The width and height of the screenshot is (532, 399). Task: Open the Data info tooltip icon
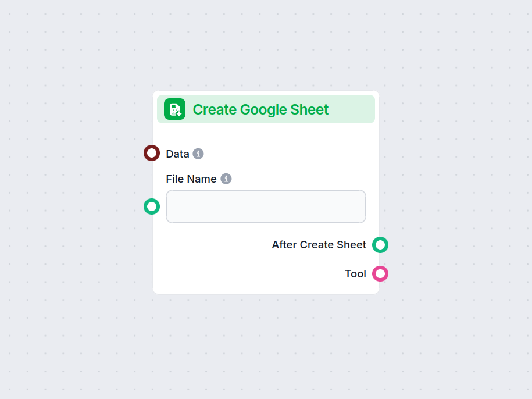click(x=198, y=154)
